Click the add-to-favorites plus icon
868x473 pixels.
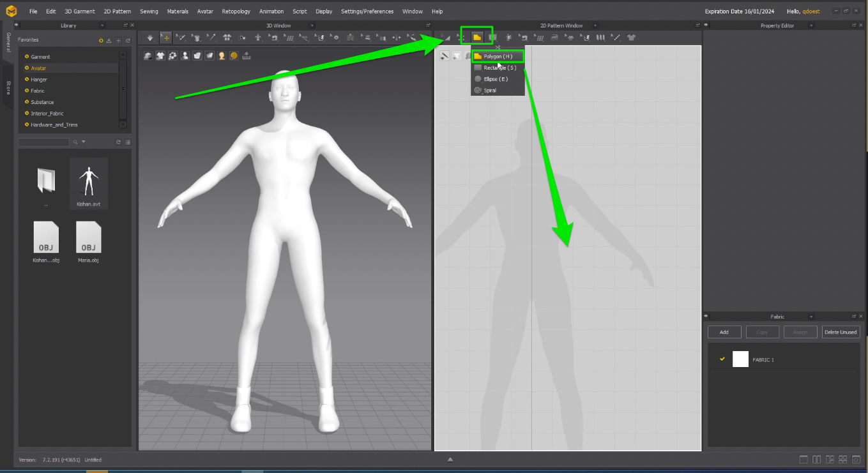tap(119, 40)
